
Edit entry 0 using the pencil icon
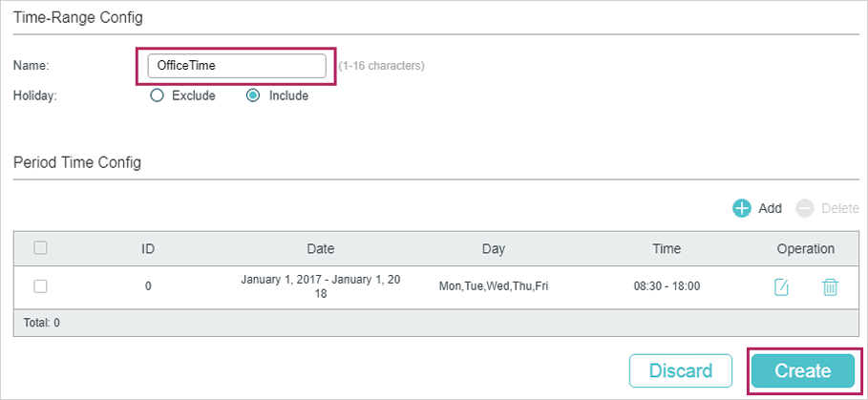click(x=781, y=287)
